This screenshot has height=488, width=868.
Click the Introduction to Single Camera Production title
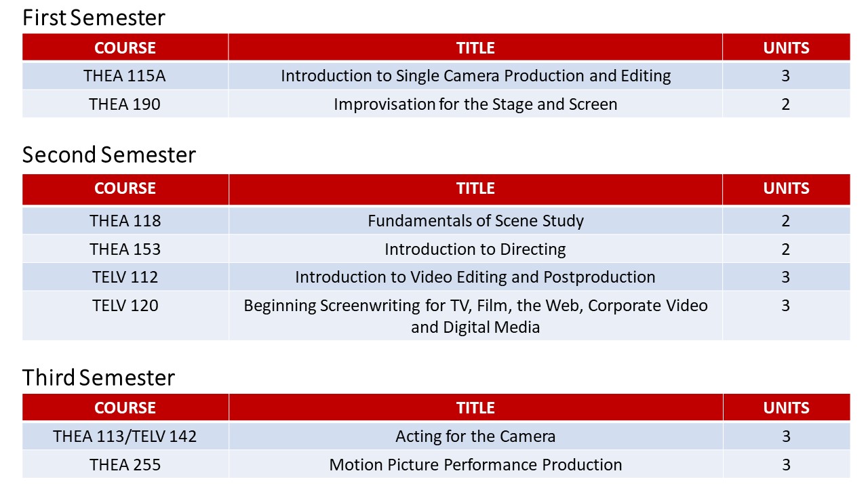(x=475, y=76)
